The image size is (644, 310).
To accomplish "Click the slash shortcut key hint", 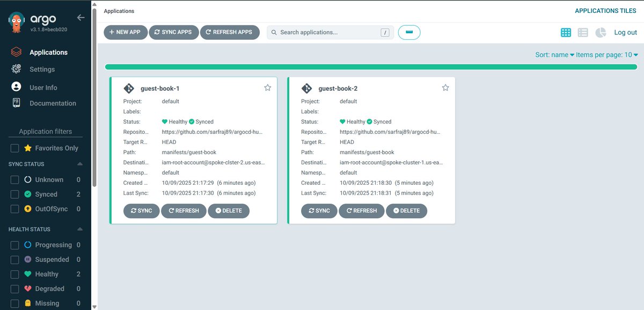I will pyautogui.click(x=385, y=32).
